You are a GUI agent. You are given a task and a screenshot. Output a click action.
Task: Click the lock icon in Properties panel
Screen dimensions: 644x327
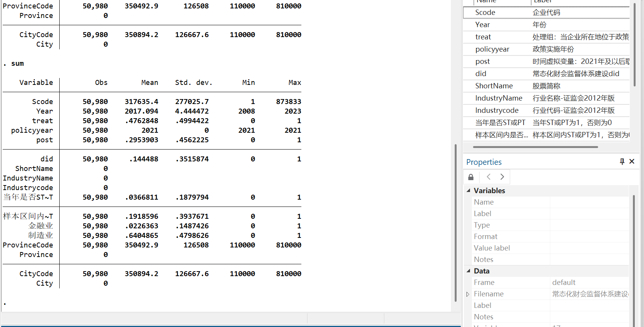tap(471, 177)
